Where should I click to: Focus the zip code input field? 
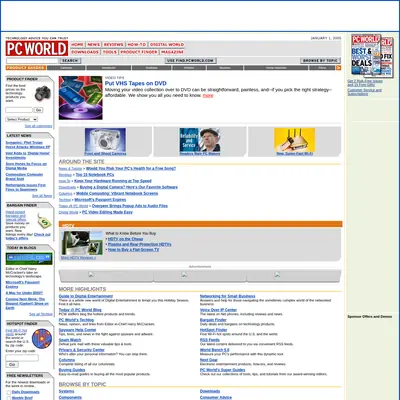[22, 358]
